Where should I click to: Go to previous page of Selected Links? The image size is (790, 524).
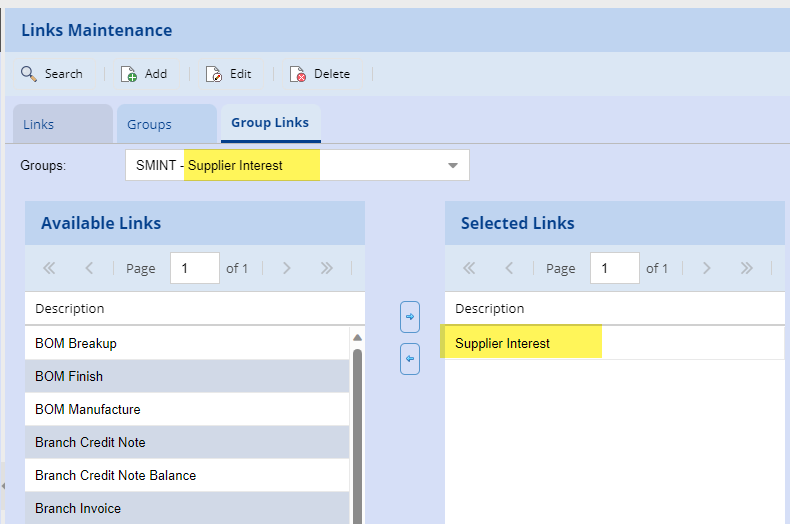[509, 268]
